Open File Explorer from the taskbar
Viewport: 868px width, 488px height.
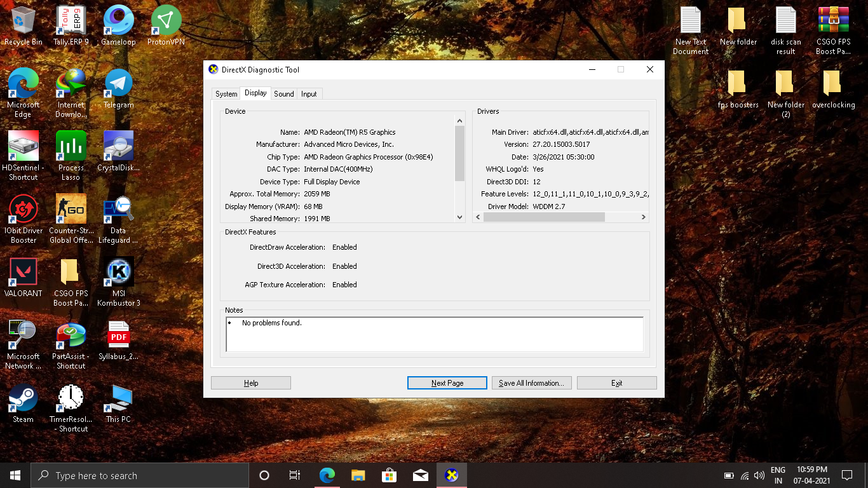[358, 475]
